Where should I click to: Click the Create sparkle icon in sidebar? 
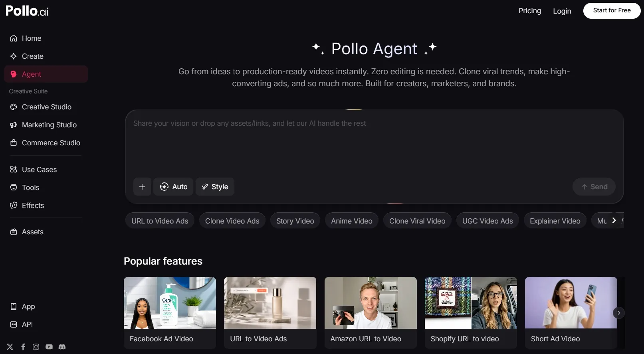coord(14,56)
